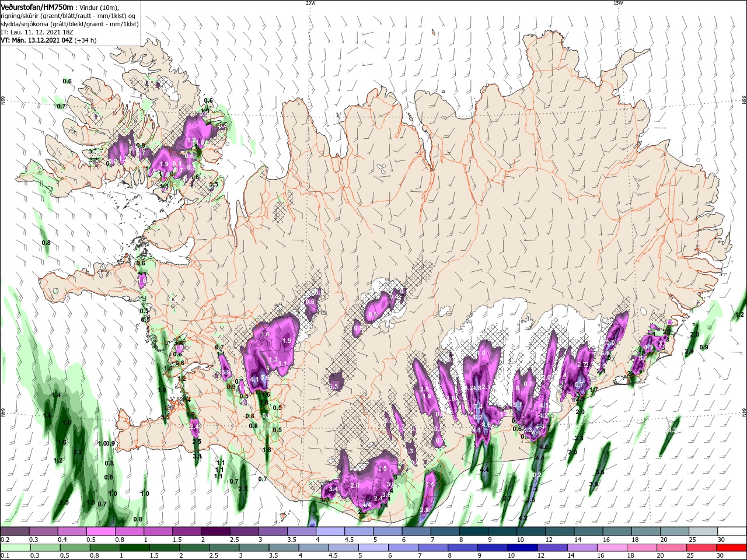The image size is (747, 560).
Task: Pick the 12 swatch in the snow legend row
Action: 559,531
